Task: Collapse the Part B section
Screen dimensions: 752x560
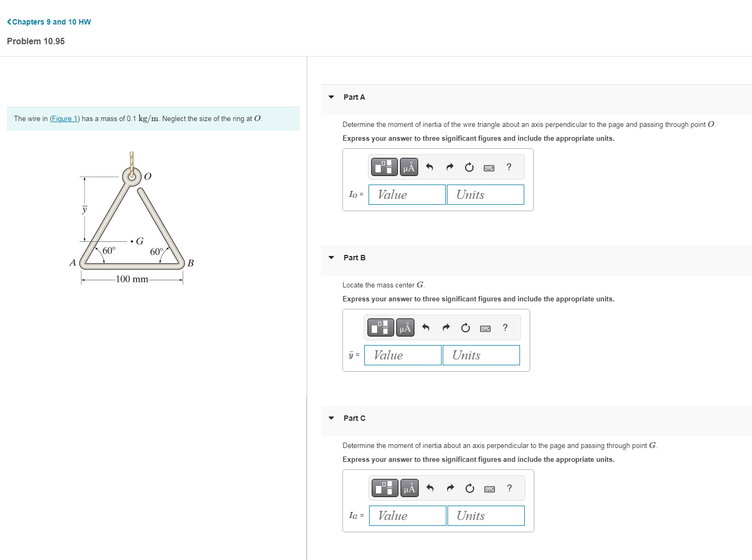Action: click(331, 258)
